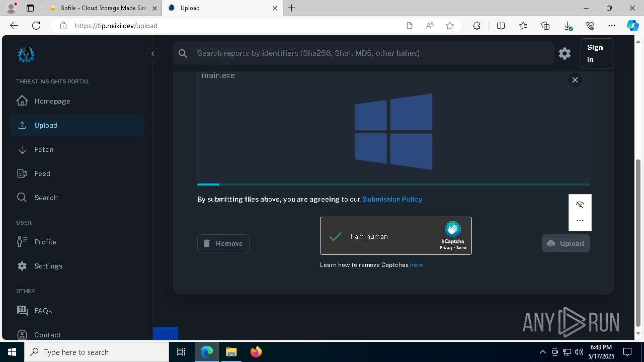
Task: Refresh the current page
Action: tap(36, 26)
